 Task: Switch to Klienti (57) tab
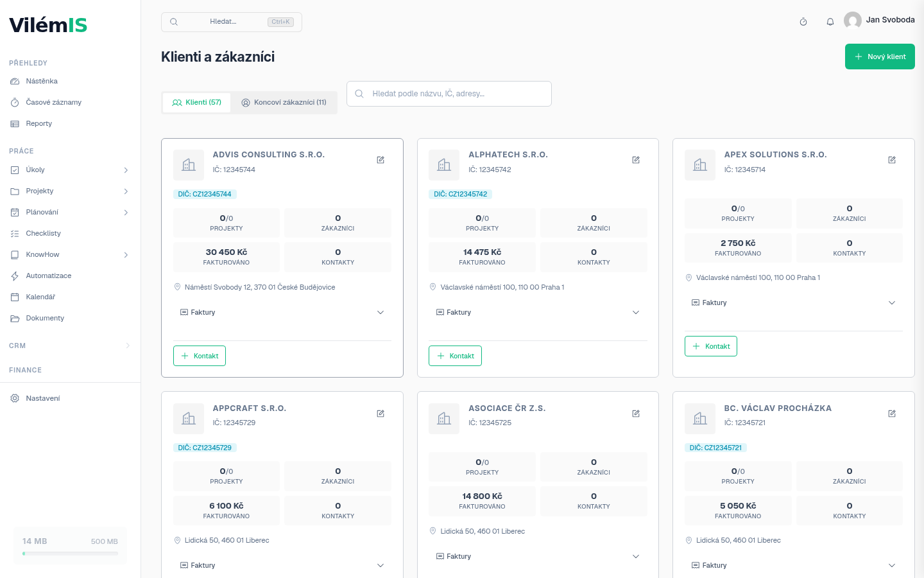(x=196, y=103)
